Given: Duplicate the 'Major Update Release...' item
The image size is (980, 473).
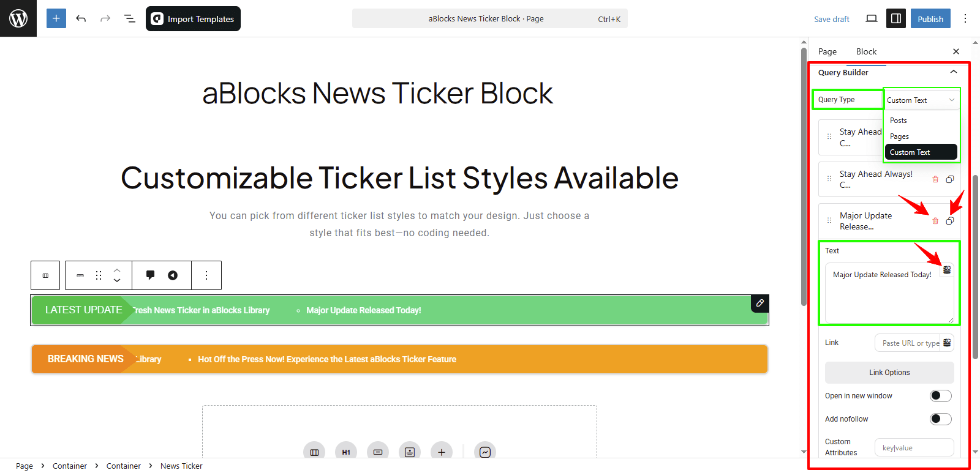Looking at the screenshot, I should [x=950, y=221].
